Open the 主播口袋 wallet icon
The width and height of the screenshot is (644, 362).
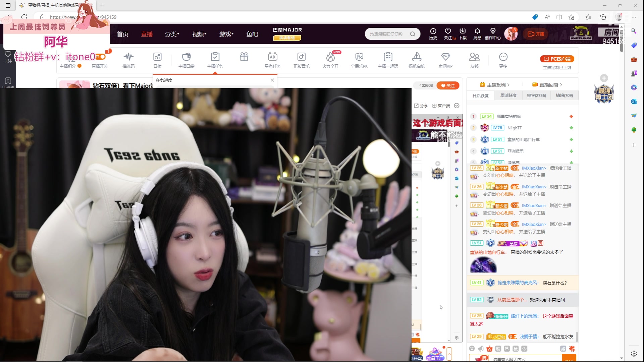coord(186,60)
